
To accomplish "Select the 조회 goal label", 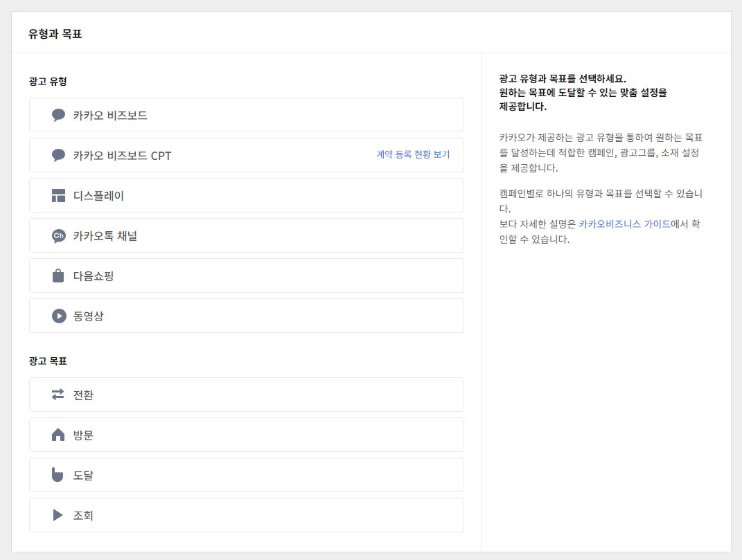I will [83, 515].
